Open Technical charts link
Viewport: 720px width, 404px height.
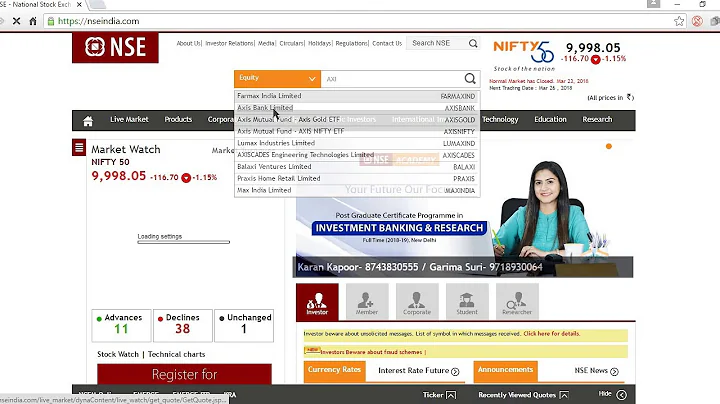[x=176, y=354]
